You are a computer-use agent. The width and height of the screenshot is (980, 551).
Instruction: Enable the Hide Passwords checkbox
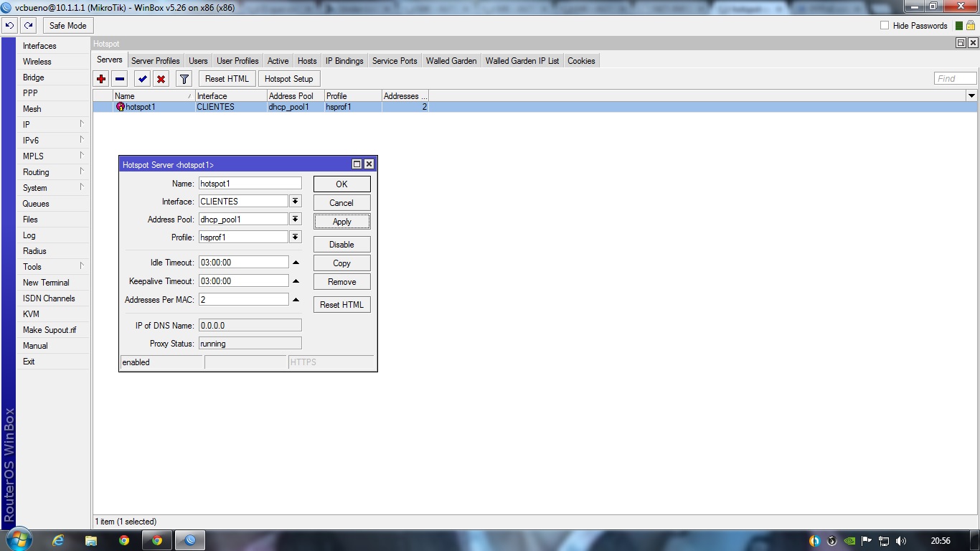pyautogui.click(x=885, y=26)
